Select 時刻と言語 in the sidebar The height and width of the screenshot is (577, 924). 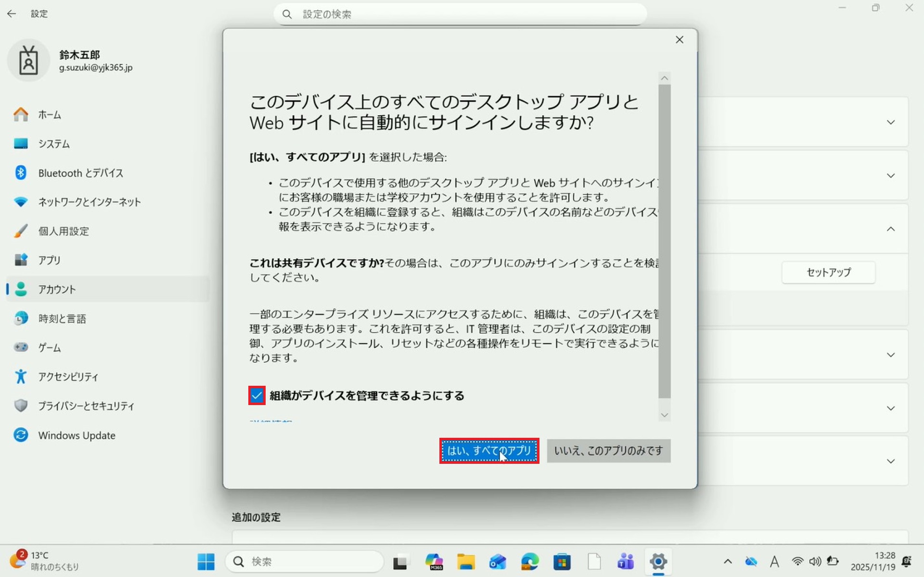pos(62,318)
